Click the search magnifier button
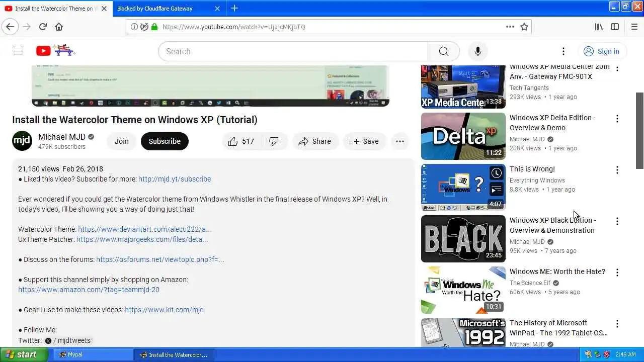This screenshot has height=362, width=644. 443,51
